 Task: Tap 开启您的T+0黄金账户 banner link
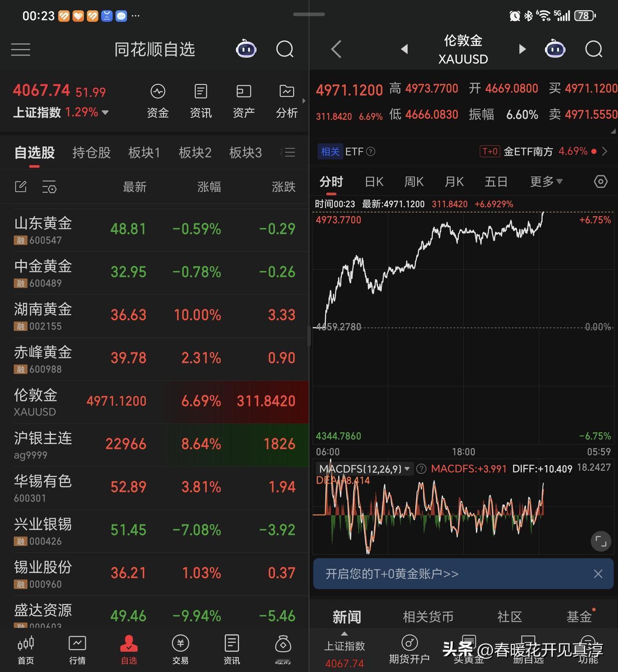coord(392,574)
